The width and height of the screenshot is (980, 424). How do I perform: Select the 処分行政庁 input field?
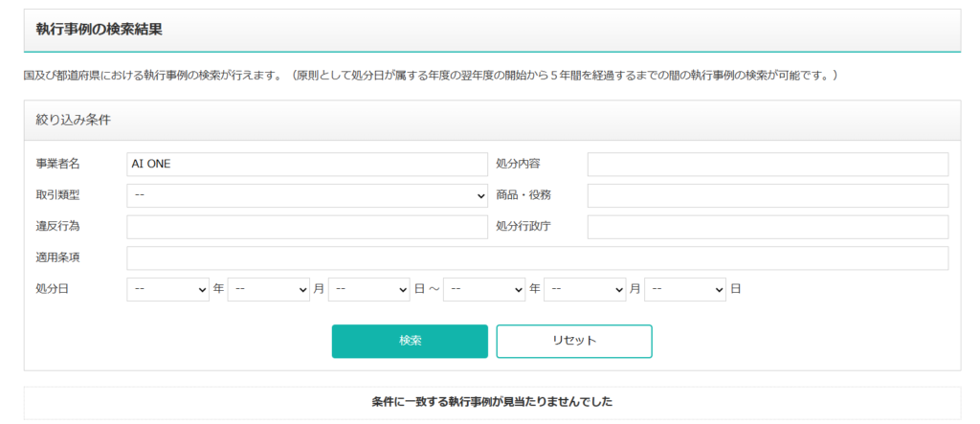(x=768, y=227)
